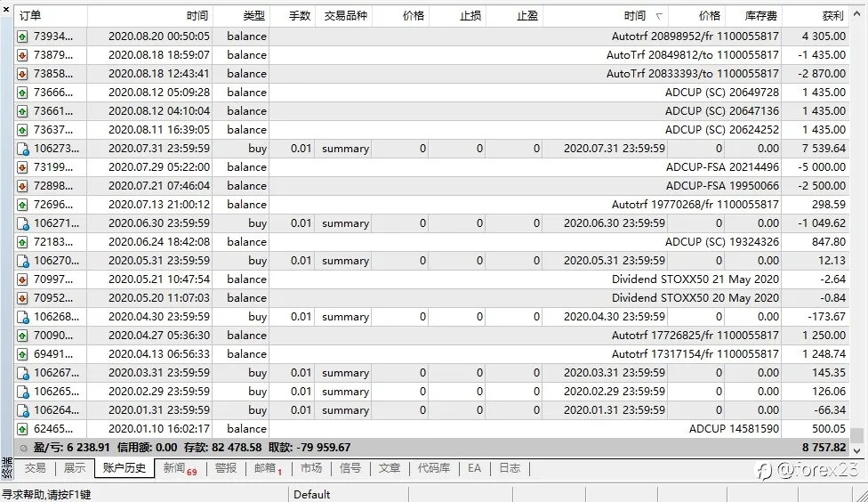Select the 'Autotrf 17317154/fr 1100055817' comment
The height and width of the screenshot is (502, 868).
pyautogui.click(x=695, y=354)
